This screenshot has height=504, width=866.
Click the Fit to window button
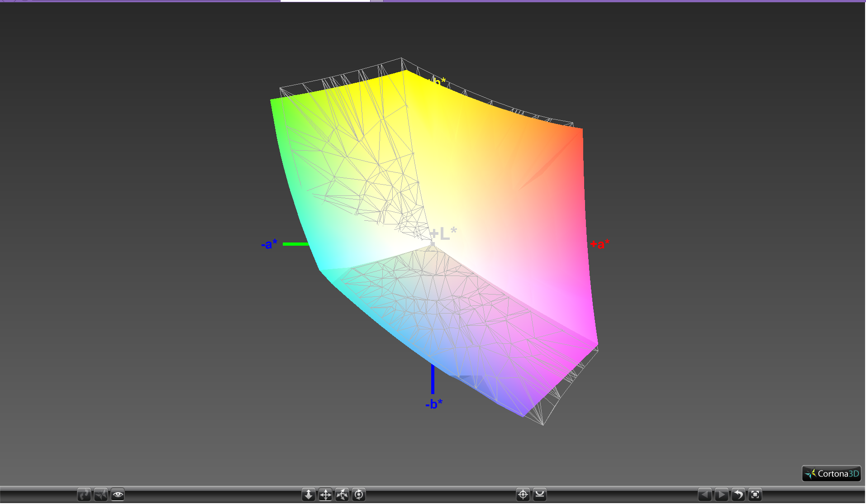pos(755,494)
